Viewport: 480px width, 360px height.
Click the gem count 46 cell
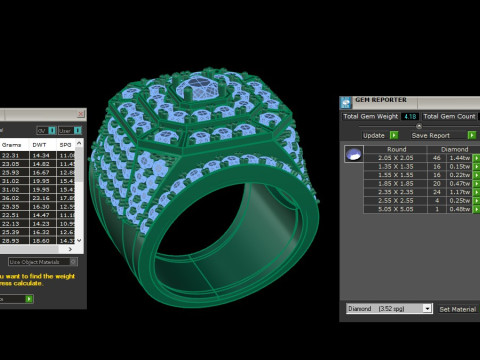pos(437,158)
